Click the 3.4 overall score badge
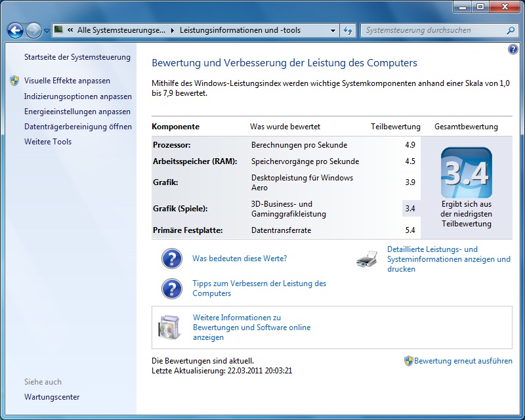The image size is (525, 420). click(x=466, y=173)
